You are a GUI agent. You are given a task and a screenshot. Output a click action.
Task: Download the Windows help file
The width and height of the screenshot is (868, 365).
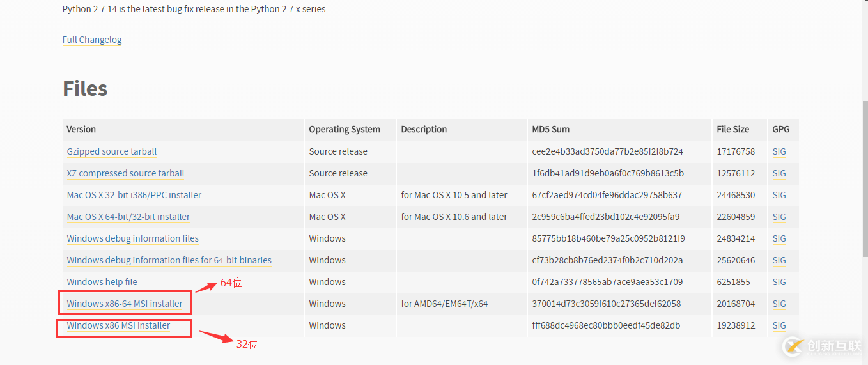point(102,282)
